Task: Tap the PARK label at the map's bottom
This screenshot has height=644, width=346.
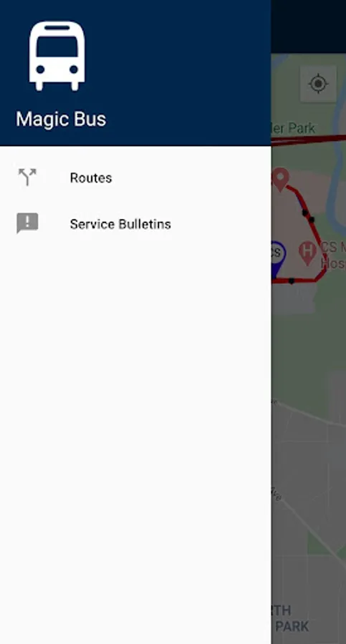Action: (292, 626)
